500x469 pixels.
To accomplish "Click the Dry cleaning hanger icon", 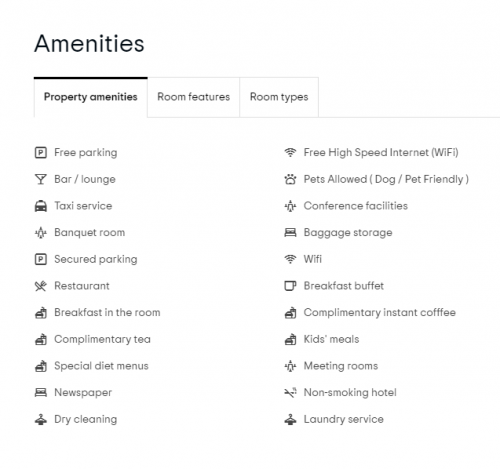I will tap(41, 419).
